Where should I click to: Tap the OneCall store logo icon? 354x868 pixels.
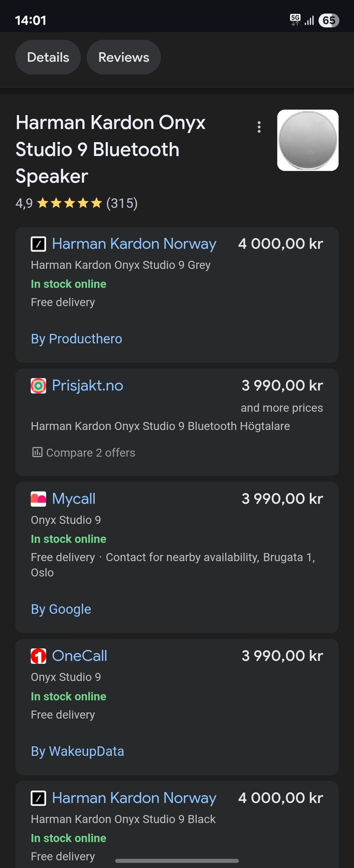(38, 656)
